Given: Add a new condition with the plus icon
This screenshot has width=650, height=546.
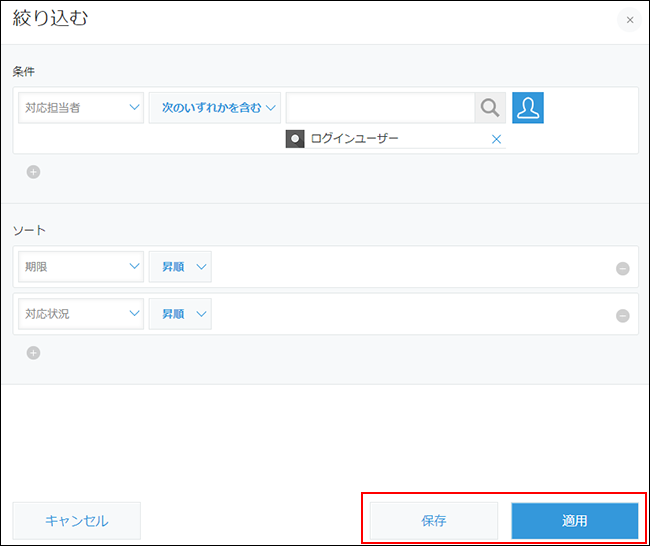Looking at the screenshot, I should click(33, 172).
